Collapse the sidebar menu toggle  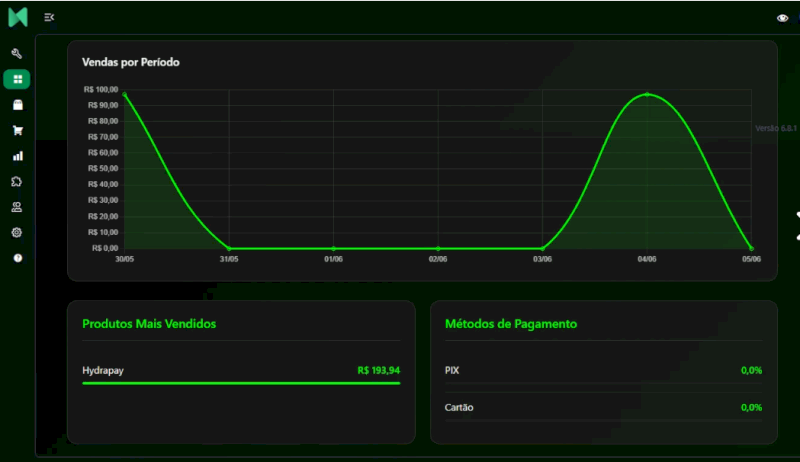coord(49,17)
